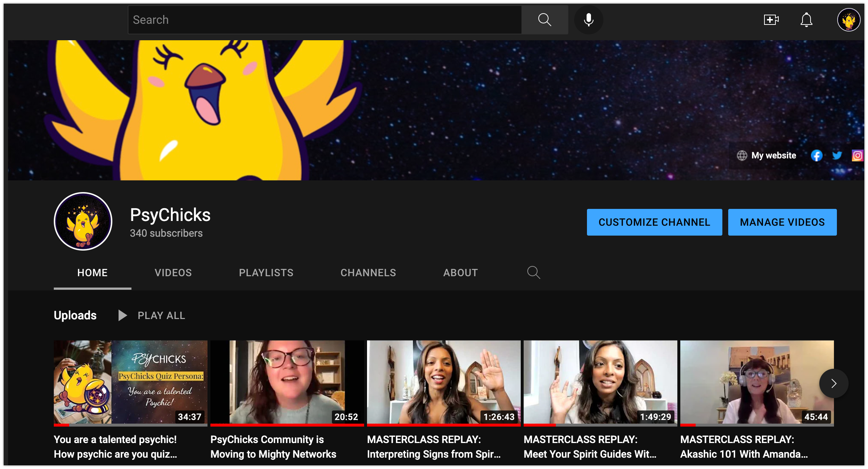Open the 34:37 talented psychic quiz thumbnail
The width and height of the screenshot is (868, 469).
(x=131, y=383)
